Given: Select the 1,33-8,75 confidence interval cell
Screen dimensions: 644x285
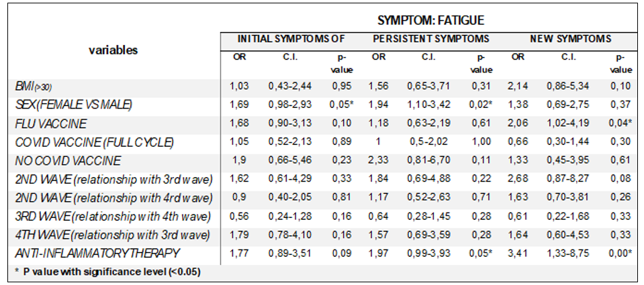Looking at the screenshot, I should (569, 253).
